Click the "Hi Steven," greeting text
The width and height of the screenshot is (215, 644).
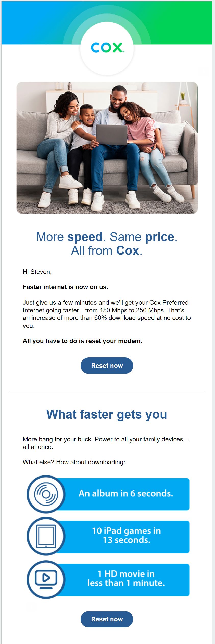point(37,272)
